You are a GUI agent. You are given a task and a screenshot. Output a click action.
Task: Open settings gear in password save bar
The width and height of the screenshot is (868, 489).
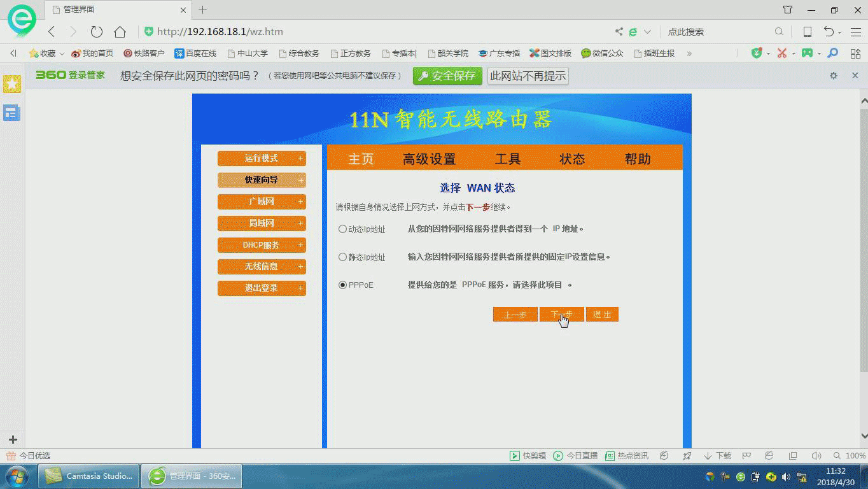click(834, 76)
